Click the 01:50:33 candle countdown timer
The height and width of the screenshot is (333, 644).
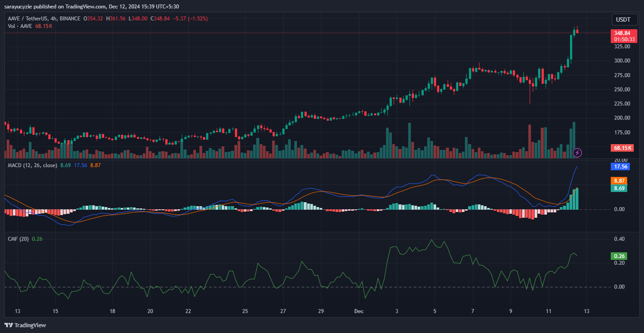[x=622, y=39]
